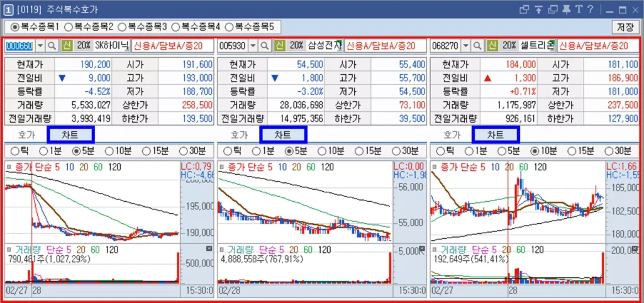Image resolution: width=644 pixels, height=303 pixels.
Task: Click 삼성전자 stock name field
Action: click(x=325, y=45)
